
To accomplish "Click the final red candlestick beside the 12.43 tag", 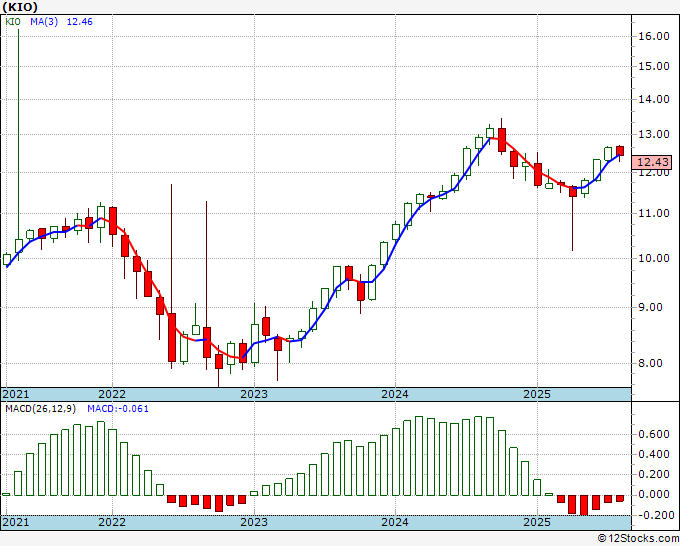I will tap(620, 151).
